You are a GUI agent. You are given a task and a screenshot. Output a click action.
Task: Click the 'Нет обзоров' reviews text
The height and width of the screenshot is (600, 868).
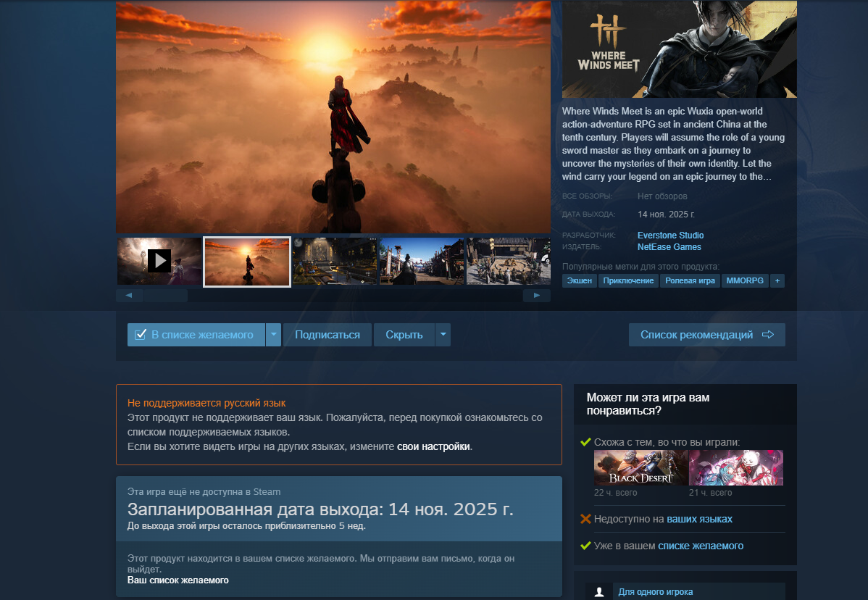point(662,196)
